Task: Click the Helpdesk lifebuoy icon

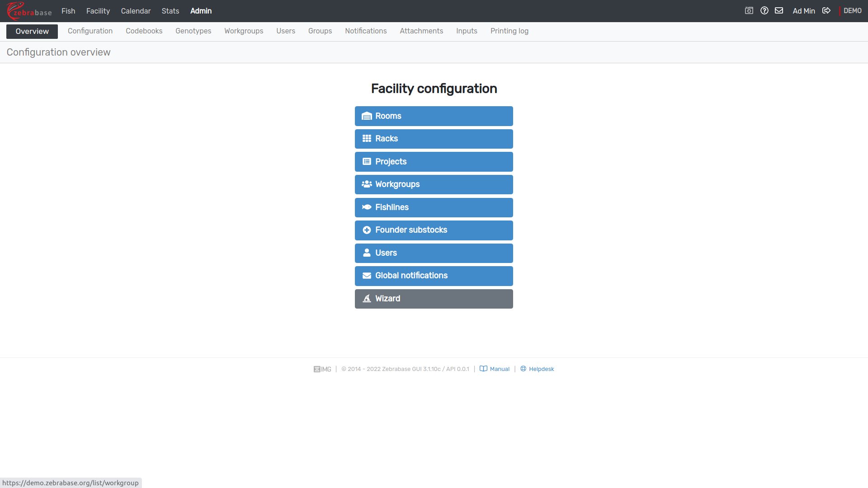Action: click(523, 369)
